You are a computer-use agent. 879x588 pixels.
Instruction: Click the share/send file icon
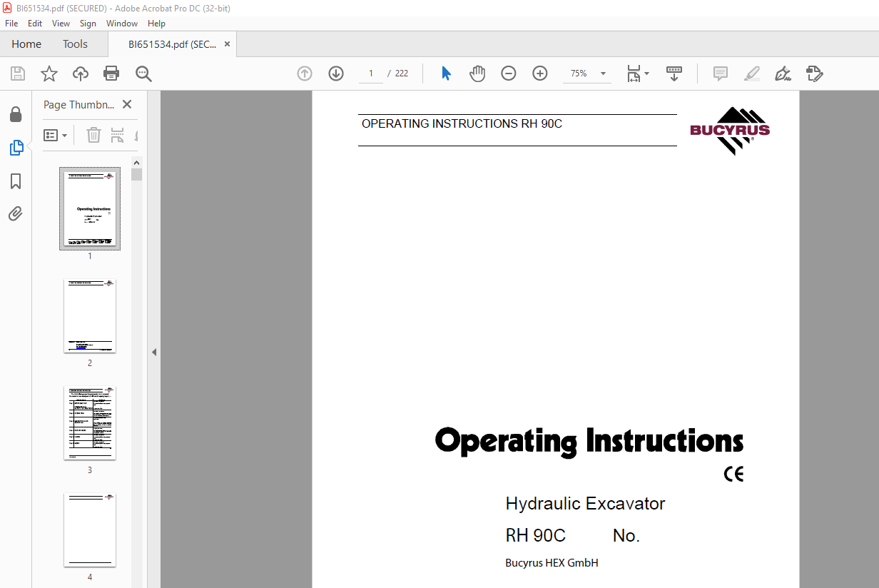(x=815, y=73)
